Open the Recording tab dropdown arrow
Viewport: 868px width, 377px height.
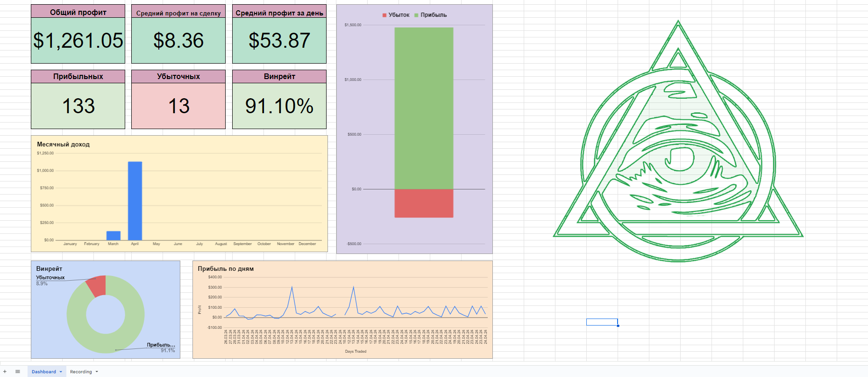97,372
